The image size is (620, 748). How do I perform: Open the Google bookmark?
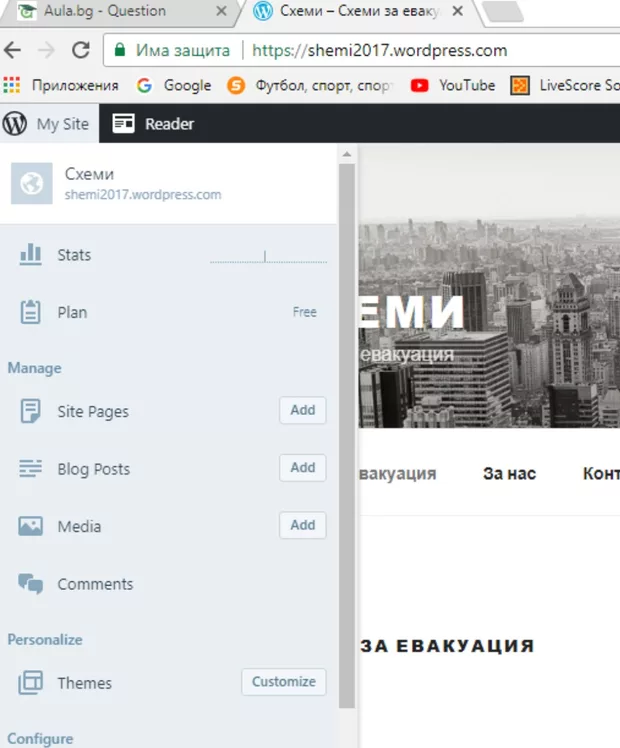coord(174,85)
